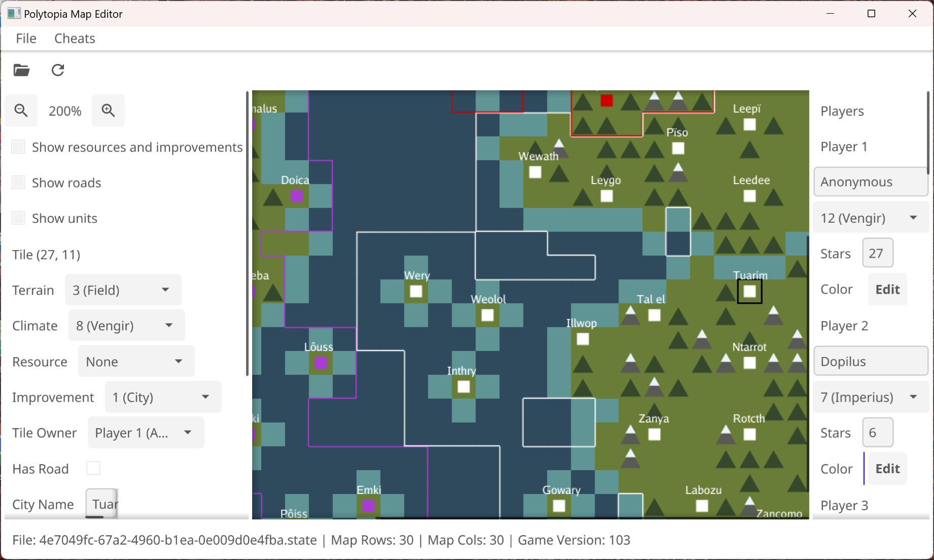
Task: Select the Leepï city tile
Action: 750,125
